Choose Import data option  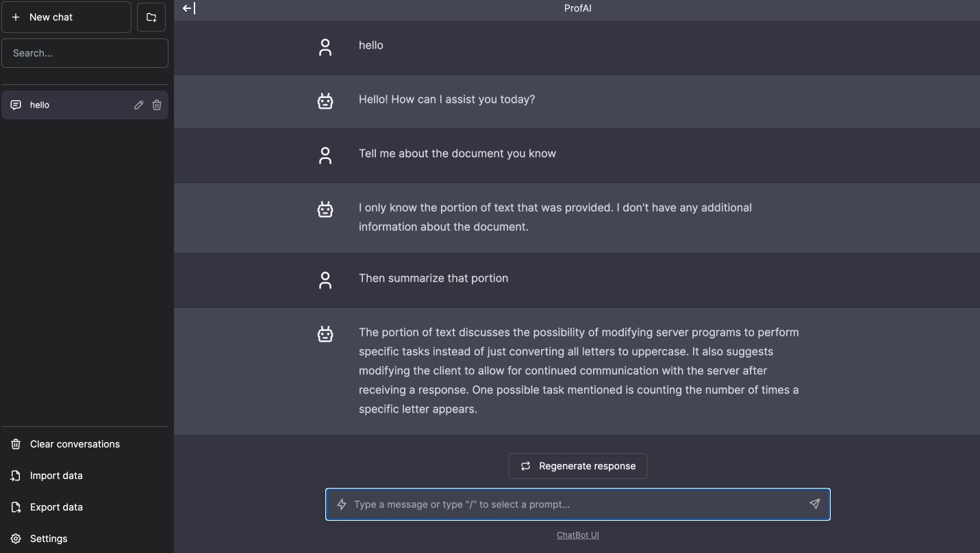[56, 476]
